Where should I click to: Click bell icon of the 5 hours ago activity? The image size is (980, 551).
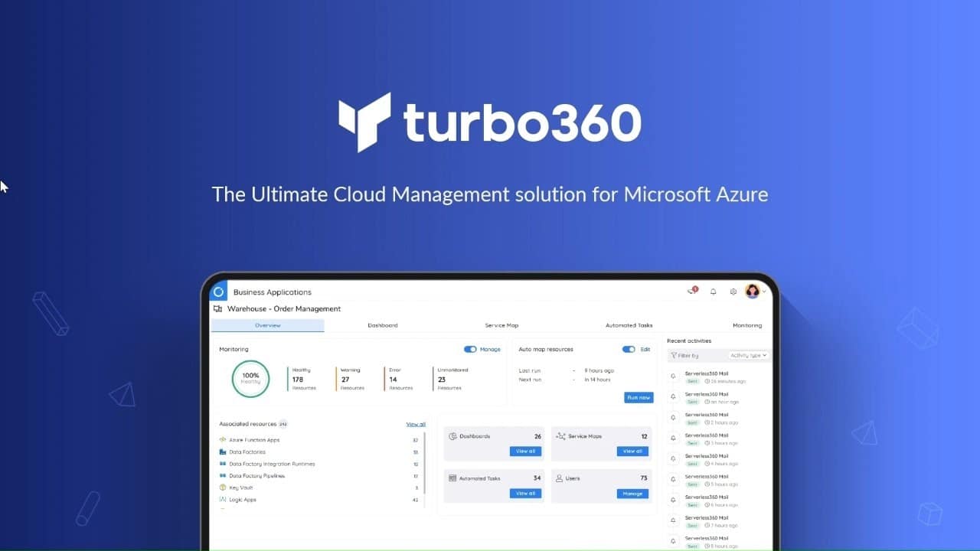pos(673,480)
